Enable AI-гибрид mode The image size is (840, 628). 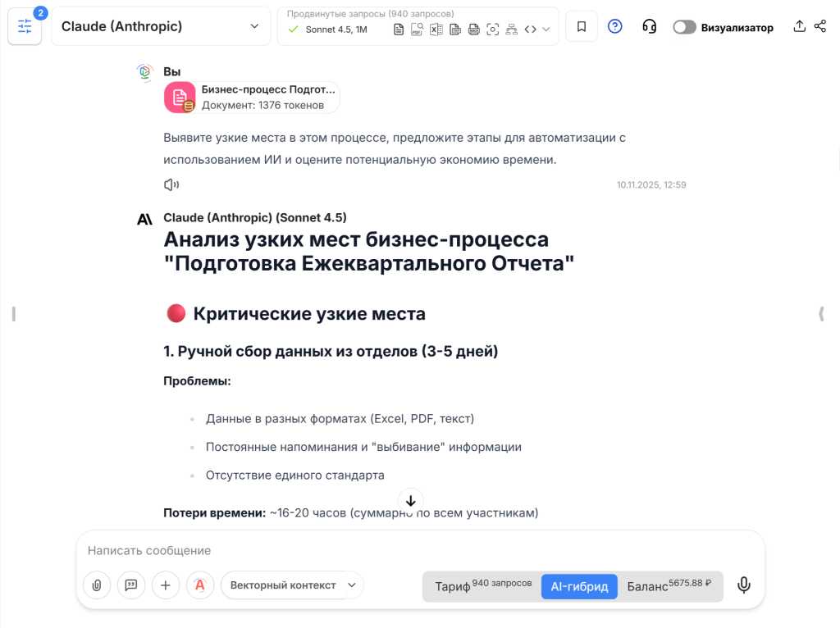coord(579,586)
